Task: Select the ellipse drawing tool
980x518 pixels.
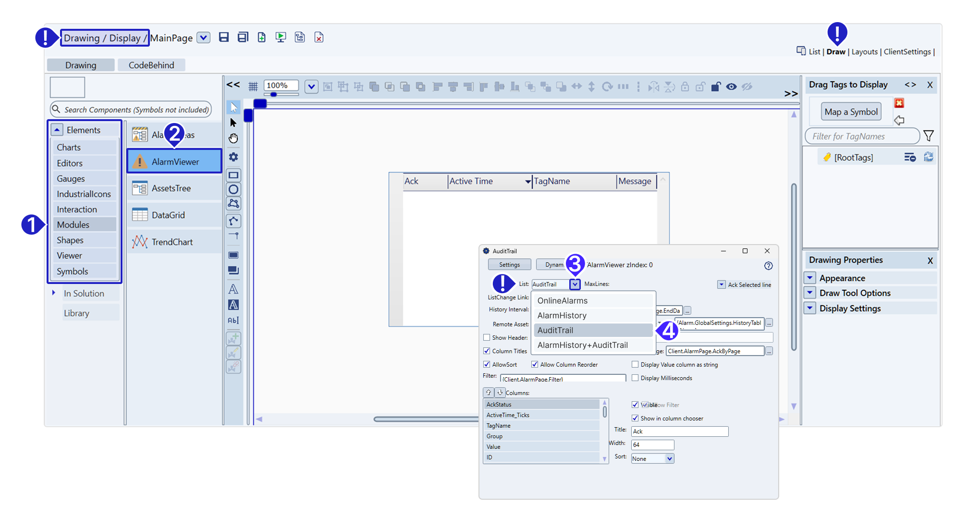Action: click(x=233, y=189)
